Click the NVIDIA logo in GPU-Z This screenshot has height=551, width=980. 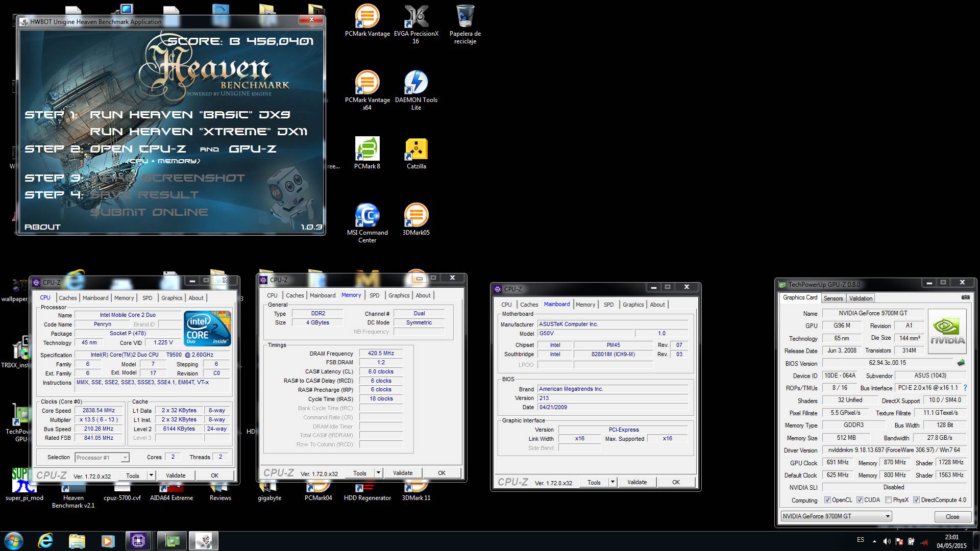point(947,331)
